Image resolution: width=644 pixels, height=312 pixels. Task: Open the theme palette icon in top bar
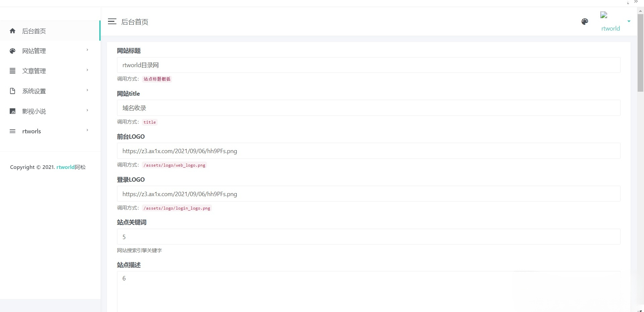(x=585, y=21)
